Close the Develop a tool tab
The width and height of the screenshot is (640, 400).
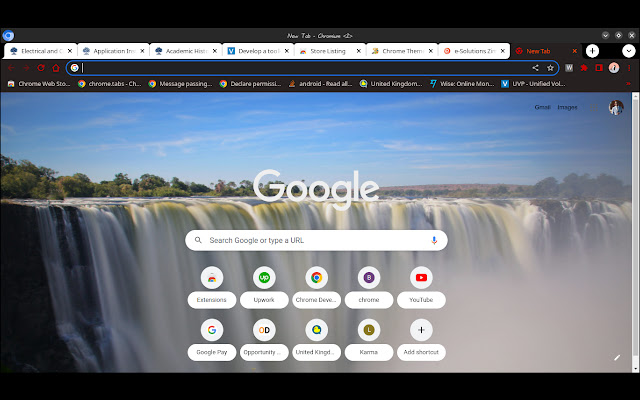(287, 51)
